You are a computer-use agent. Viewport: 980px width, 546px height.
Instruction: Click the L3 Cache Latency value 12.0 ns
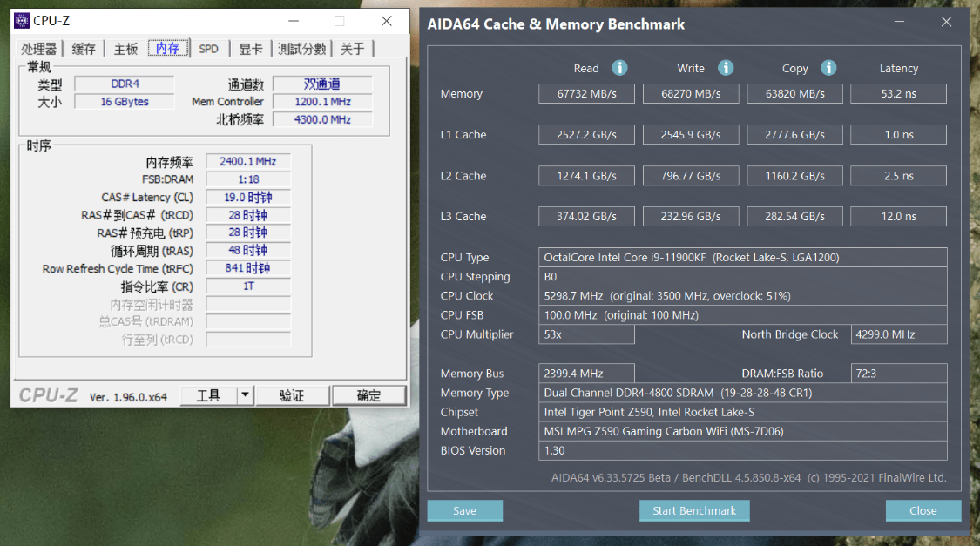[x=899, y=216]
